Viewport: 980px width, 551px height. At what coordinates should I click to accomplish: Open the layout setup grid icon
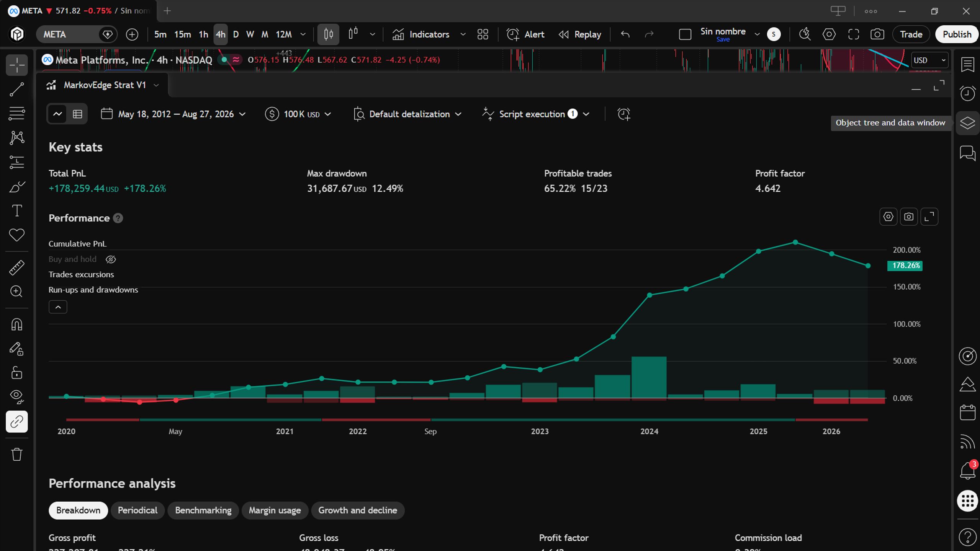tap(483, 34)
